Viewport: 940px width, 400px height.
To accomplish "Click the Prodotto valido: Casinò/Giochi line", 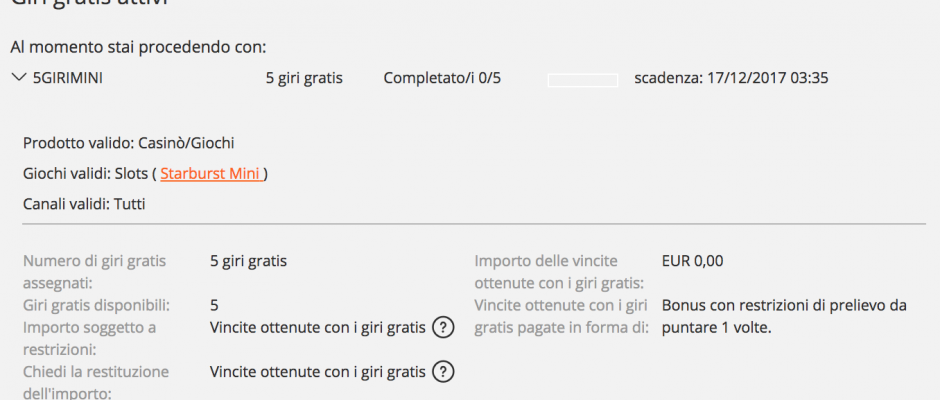I will 129,143.
